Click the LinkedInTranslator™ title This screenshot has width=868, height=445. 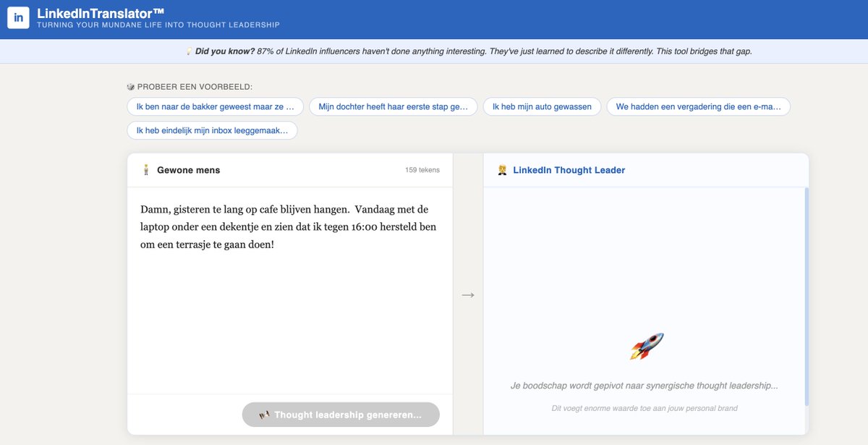pyautogui.click(x=101, y=12)
